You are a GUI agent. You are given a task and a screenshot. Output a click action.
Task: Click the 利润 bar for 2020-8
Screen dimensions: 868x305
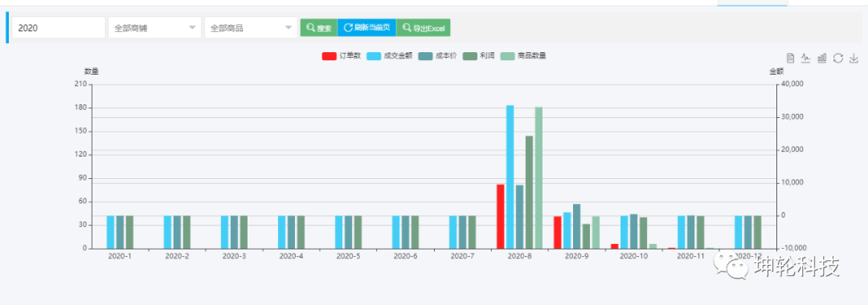(x=529, y=193)
